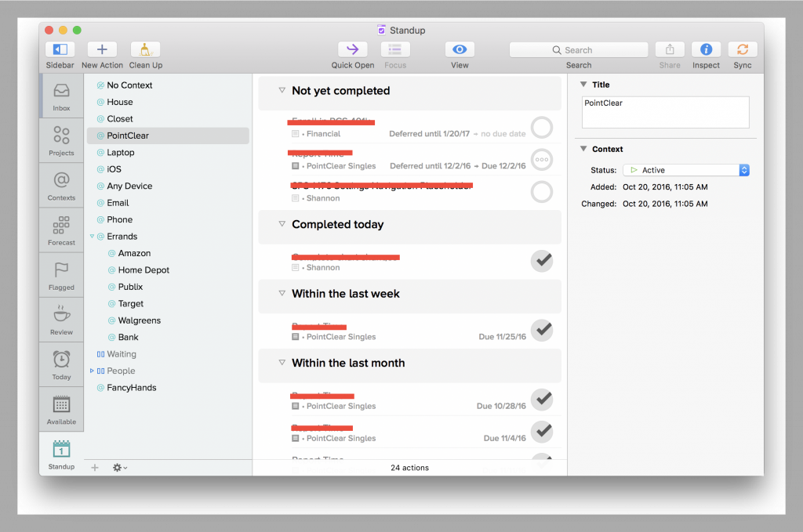Switch to the Review perspective tab
This screenshot has width=803, height=532.
point(61,320)
